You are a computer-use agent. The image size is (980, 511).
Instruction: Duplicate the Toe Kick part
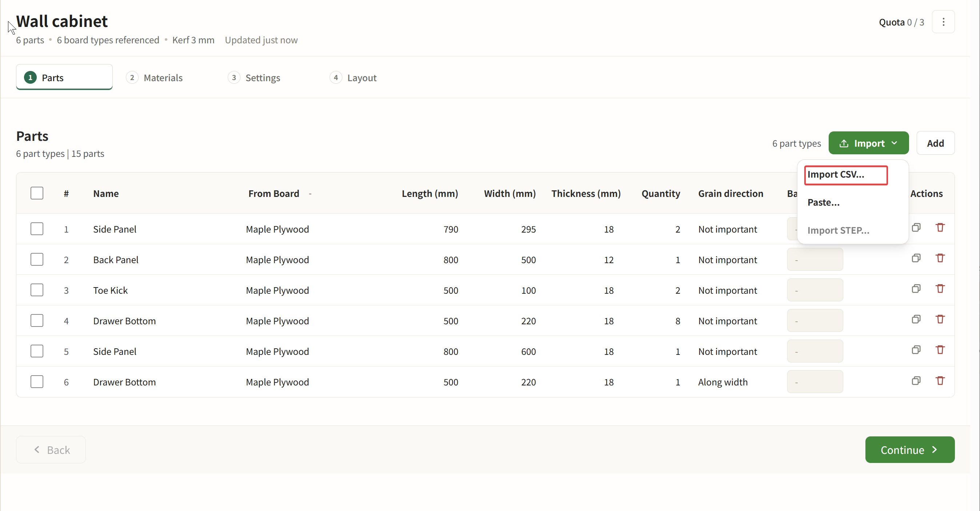pos(916,289)
